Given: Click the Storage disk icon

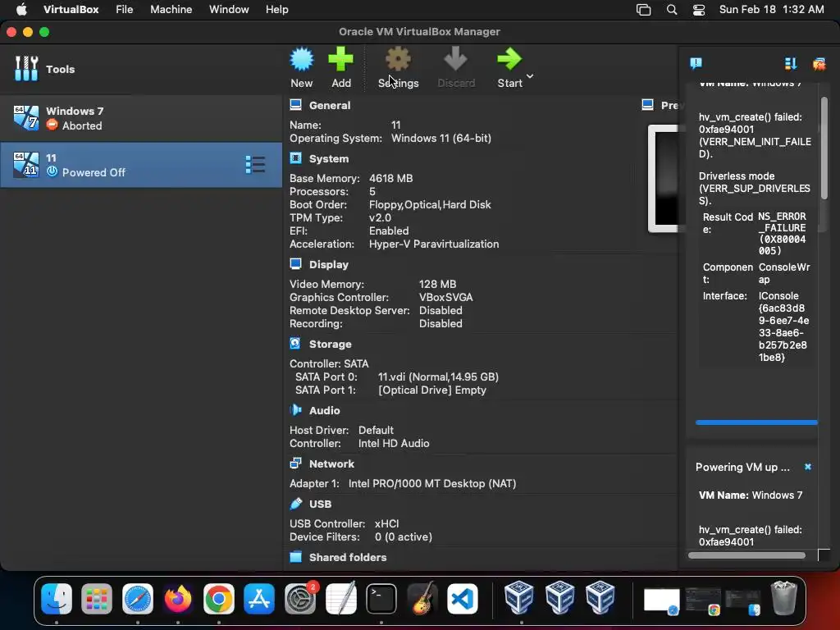Looking at the screenshot, I should pyautogui.click(x=295, y=344).
